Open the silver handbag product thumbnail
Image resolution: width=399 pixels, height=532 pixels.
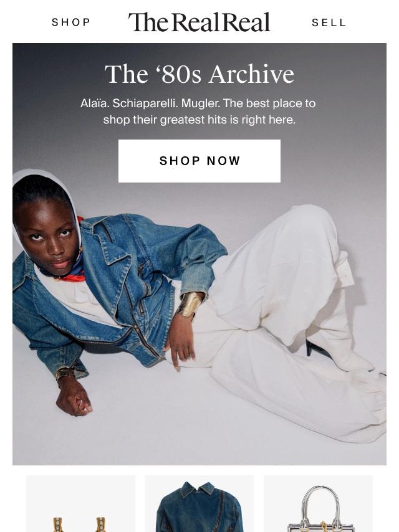(318, 504)
